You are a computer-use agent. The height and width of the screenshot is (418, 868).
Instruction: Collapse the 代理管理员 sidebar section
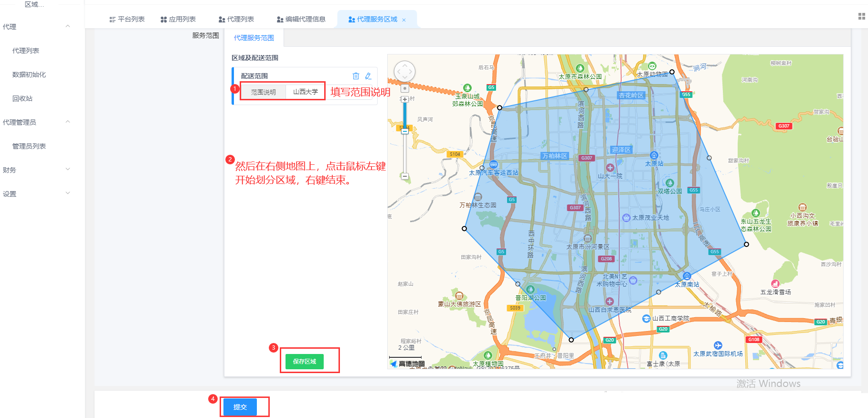tap(67, 122)
